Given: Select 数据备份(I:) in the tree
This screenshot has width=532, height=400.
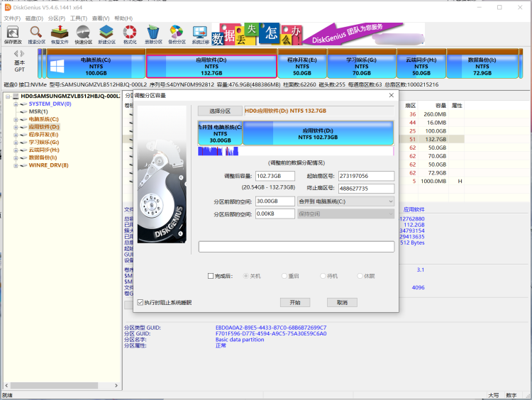Looking at the screenshot, I should [x=43, y=157].
